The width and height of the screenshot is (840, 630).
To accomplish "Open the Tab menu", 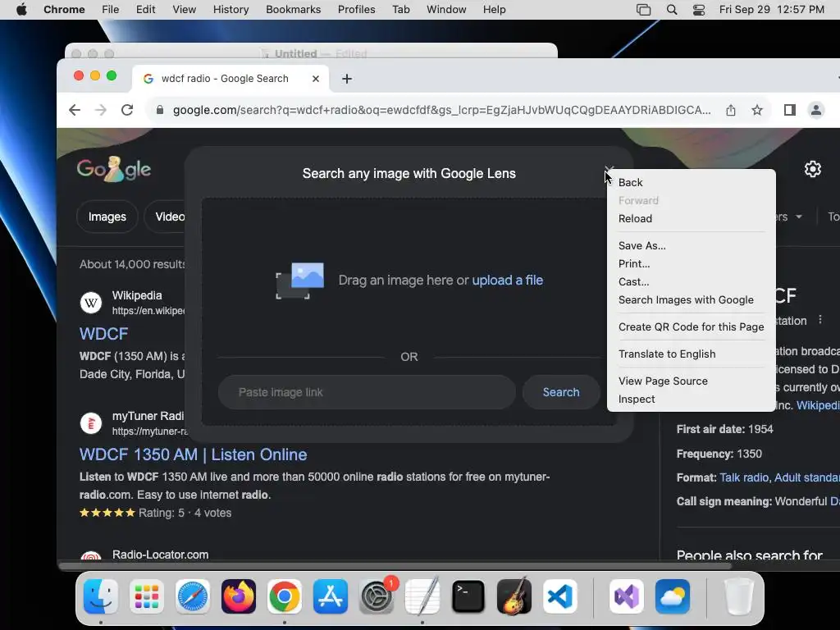I will click(x=400, y=10).
